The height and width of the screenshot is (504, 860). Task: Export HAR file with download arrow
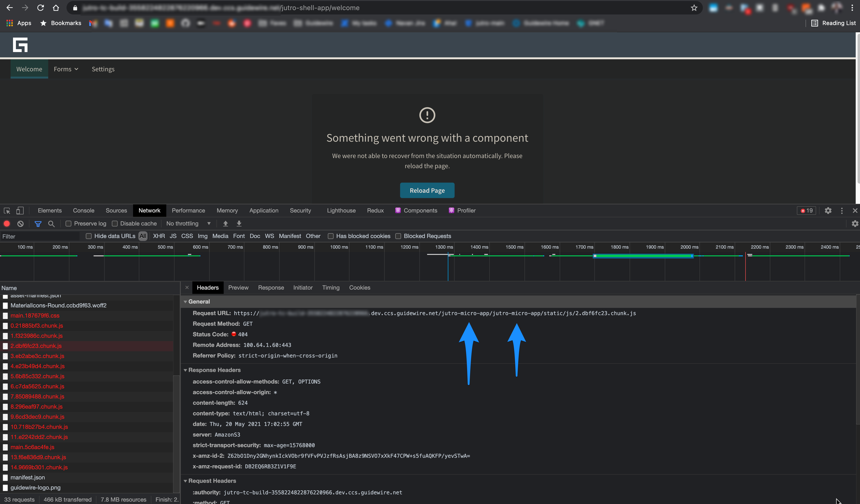click(x=239, y=224)
